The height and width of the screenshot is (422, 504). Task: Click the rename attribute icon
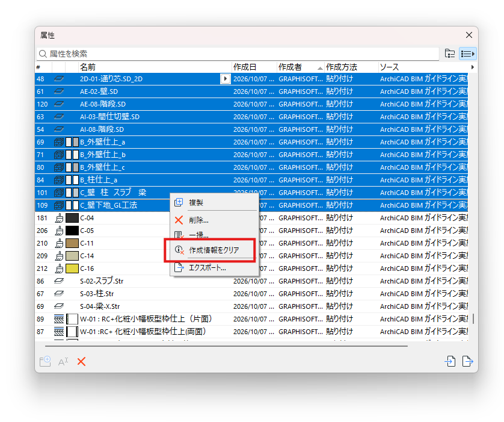click(63, 362)
